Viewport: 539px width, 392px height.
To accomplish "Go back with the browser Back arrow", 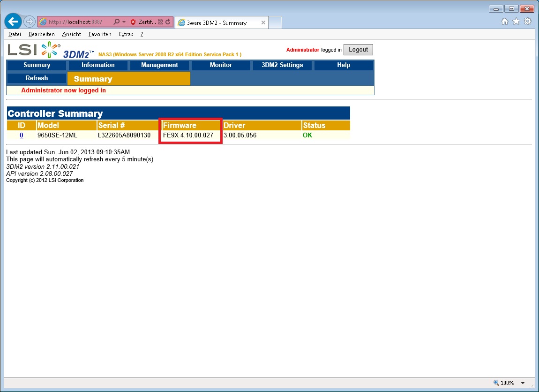I will 13,22.
